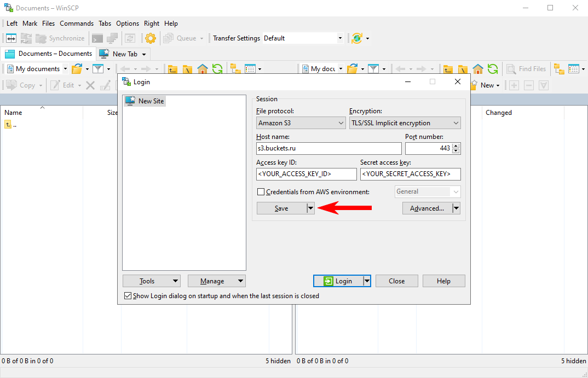The height and width of the screenshot is (378, 588).
Task: Click the Secret access key field
Action: tap(410, 174)
